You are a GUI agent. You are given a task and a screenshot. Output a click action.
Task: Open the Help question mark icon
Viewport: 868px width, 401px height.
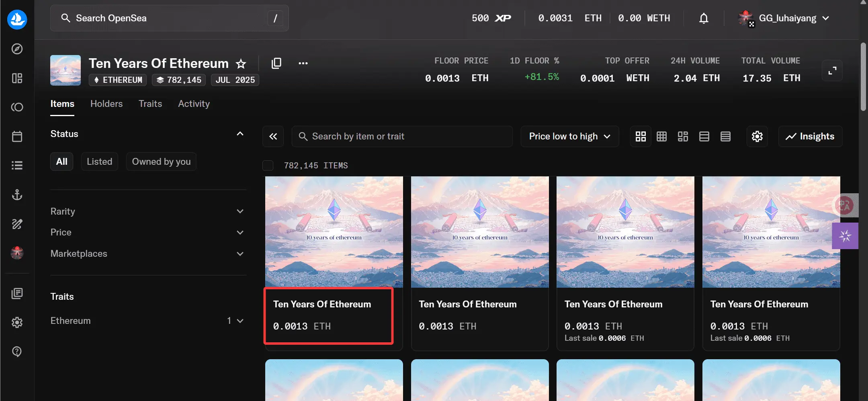17,352
